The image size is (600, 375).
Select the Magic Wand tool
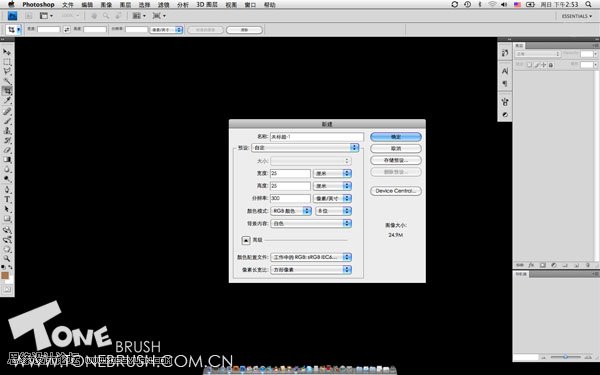(7, 81)
